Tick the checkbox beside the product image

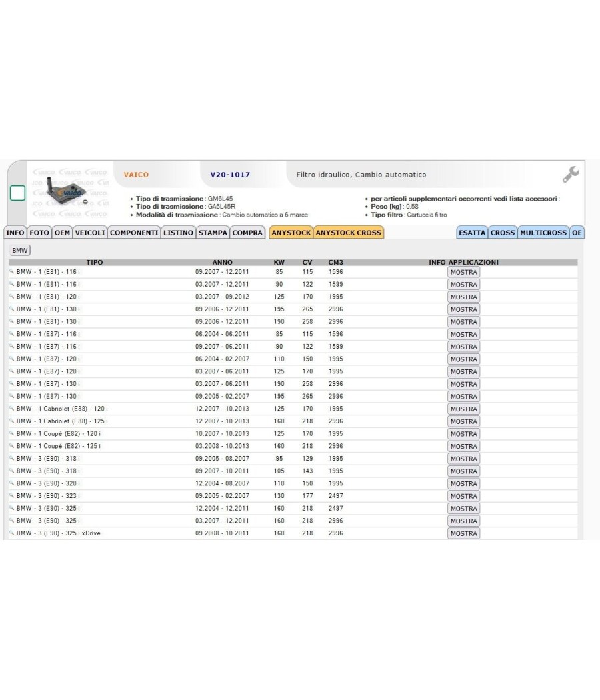coord(17,193)
